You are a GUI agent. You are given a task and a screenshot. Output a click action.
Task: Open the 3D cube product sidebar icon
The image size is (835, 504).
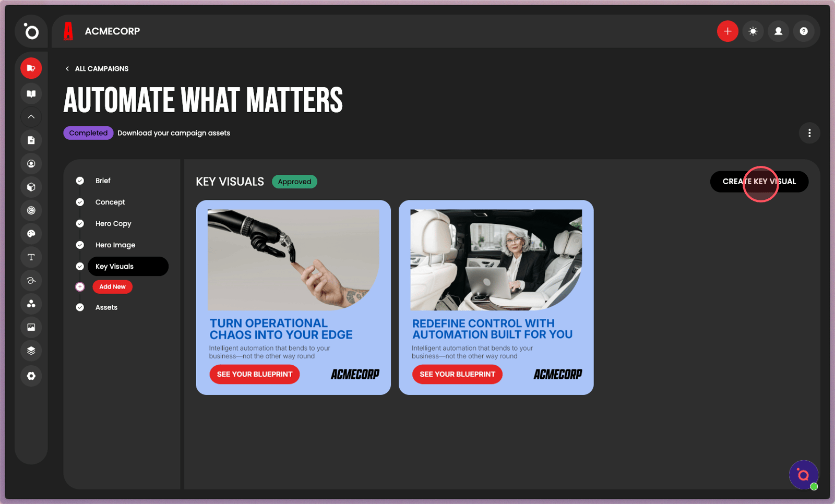pyautogui.click(x=31, y=187)
